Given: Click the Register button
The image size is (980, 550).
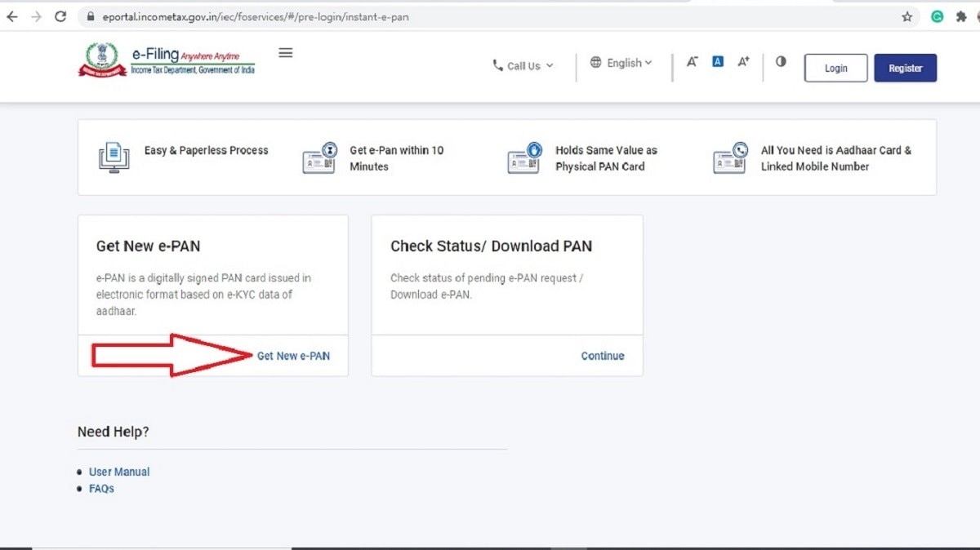Looking at the screenshot, I should pyautogui.click(x=905, y=68).
